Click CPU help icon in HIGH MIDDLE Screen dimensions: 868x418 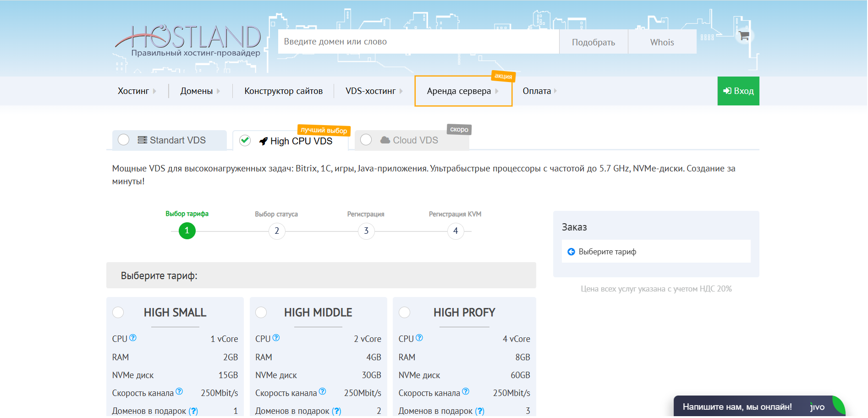(276, 338)
